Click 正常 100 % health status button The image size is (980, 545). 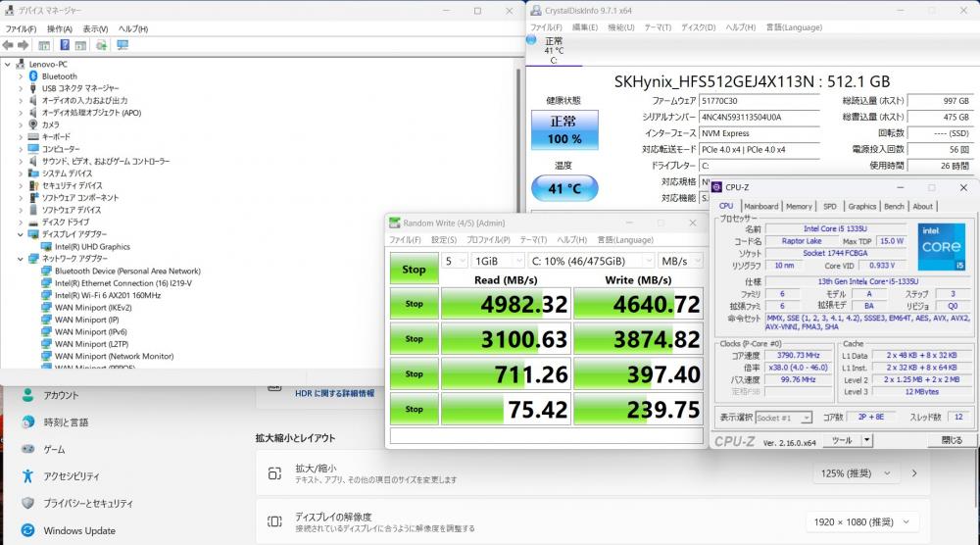564,130
